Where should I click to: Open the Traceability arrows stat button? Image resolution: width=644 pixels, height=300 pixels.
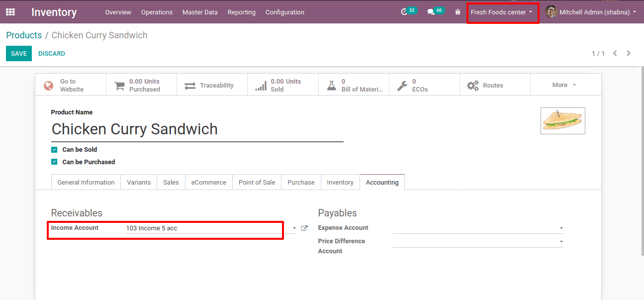[x=212, y=85]
